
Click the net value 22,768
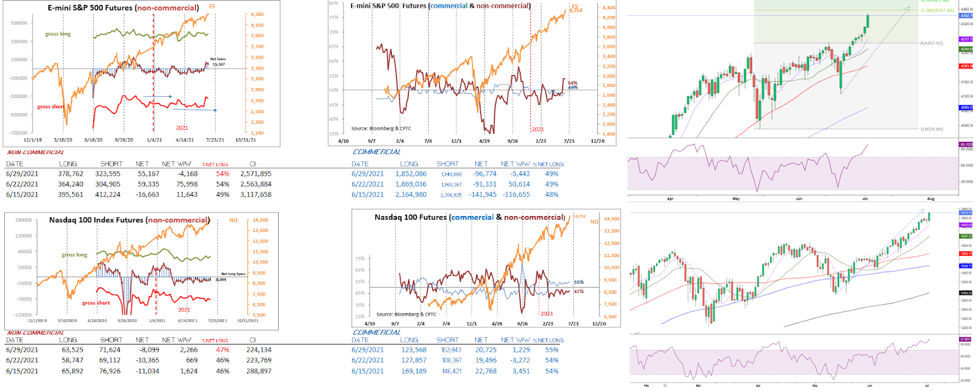486,371
